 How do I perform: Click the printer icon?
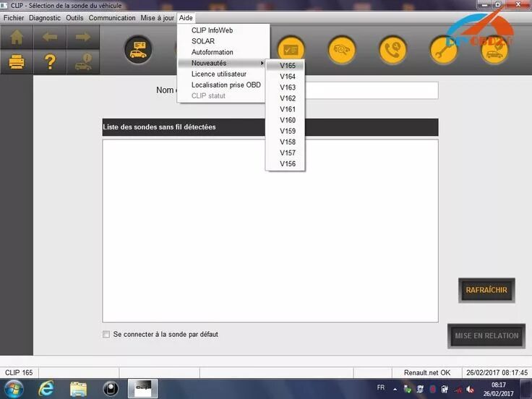pyautogui.click(x=17, y=62)
